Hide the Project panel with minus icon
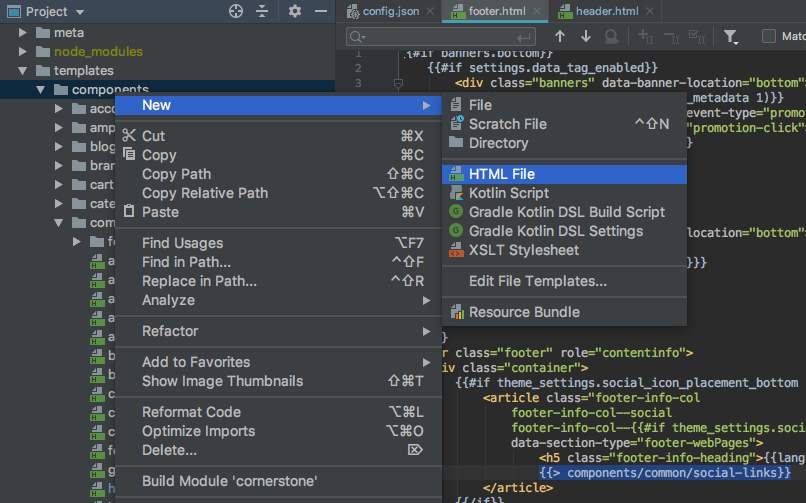This screenshot has height=503, width=806. coord(321,11)
